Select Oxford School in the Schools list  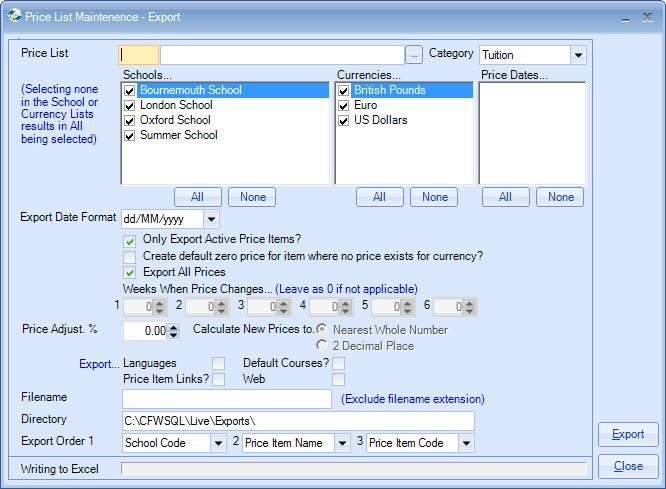pyautogui.click(x=175, y=120)
